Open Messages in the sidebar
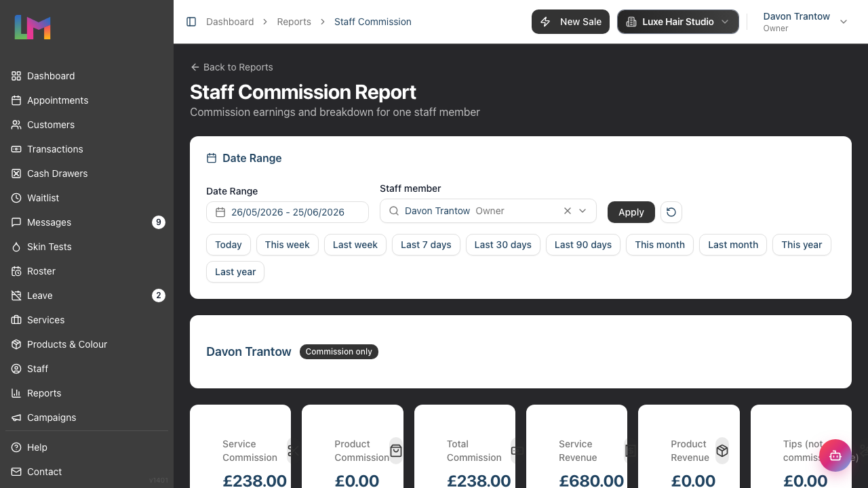Viewport: 868px width, 488px height. coord(87,222)
